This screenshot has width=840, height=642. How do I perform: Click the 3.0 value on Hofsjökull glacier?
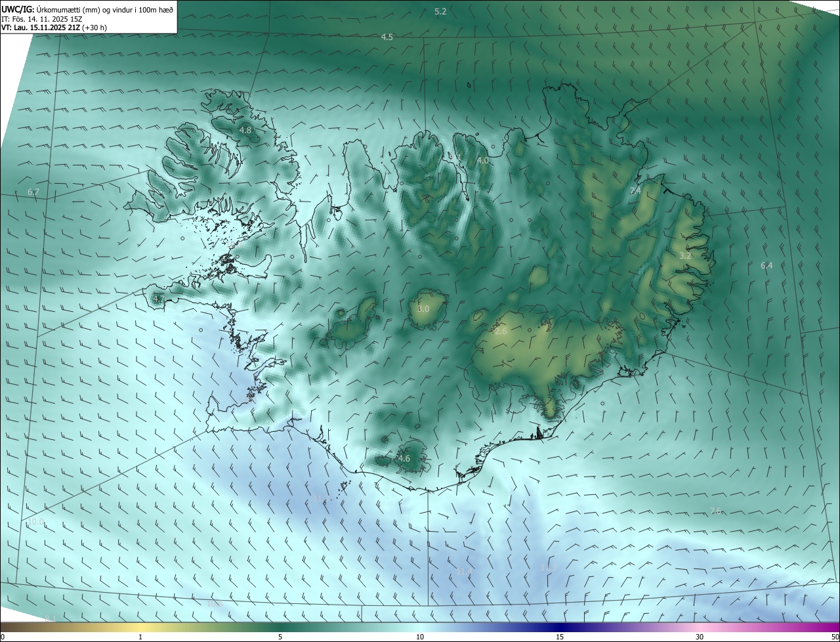click(423, 309)
